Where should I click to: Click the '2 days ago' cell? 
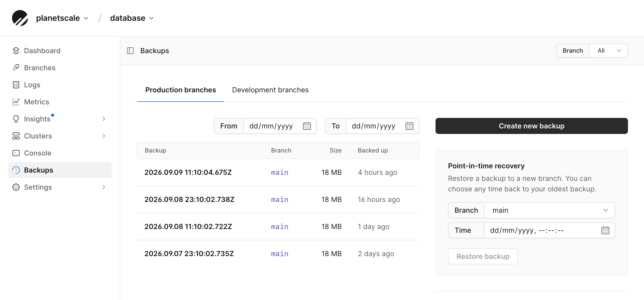click(x=376, y=254)
